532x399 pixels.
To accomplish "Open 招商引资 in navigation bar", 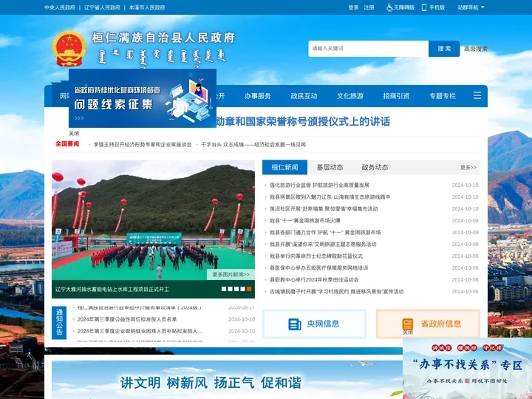I will 396,96.
